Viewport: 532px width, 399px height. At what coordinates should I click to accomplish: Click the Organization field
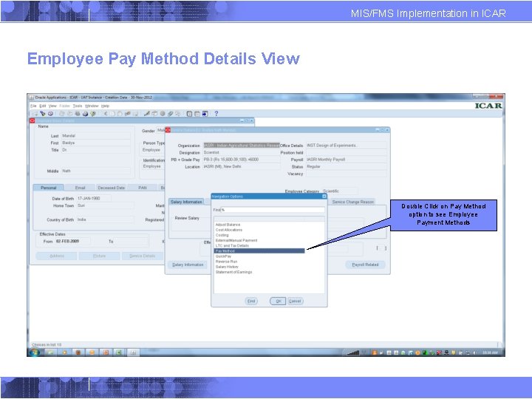tap(241, 146)
